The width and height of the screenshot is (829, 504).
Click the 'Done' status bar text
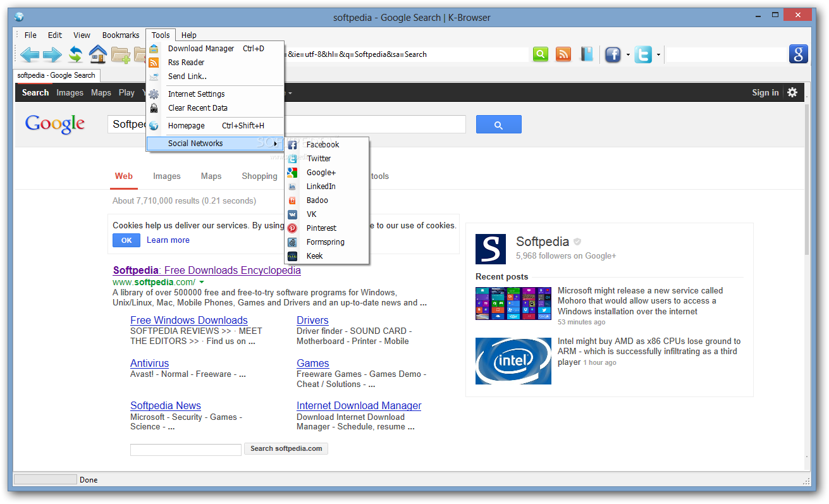pyautogui.click(x=89, y=480)
